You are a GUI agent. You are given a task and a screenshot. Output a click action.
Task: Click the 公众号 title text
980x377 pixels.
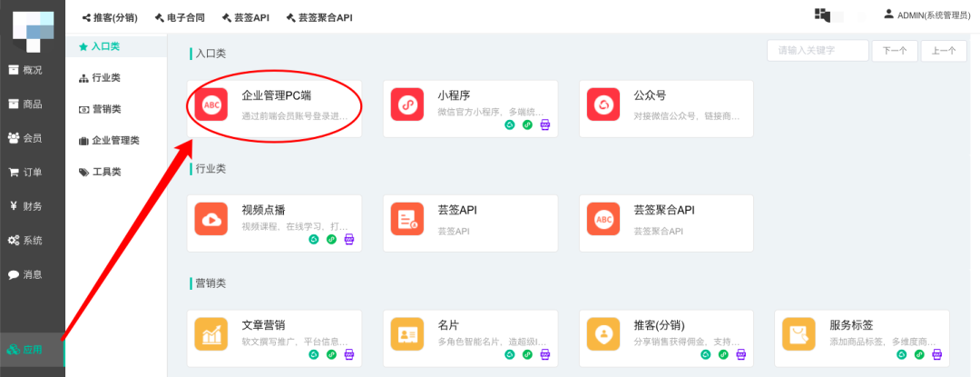pyautogui.click(x=650, y=96)
